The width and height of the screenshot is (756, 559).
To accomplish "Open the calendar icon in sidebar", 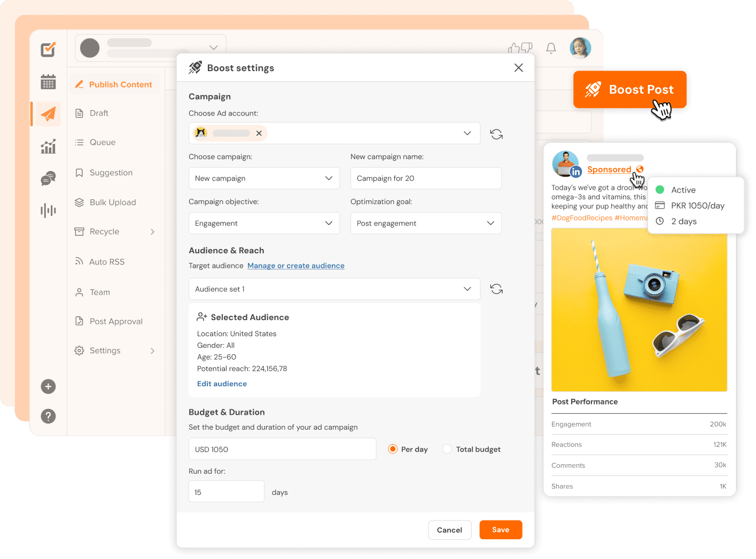I will tap(48, 82).
